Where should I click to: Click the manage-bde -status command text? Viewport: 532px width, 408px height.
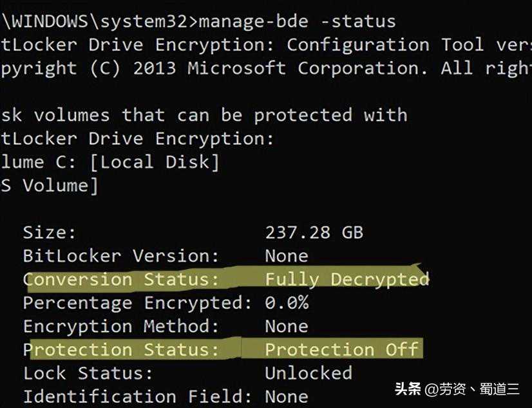pos(298,21)
